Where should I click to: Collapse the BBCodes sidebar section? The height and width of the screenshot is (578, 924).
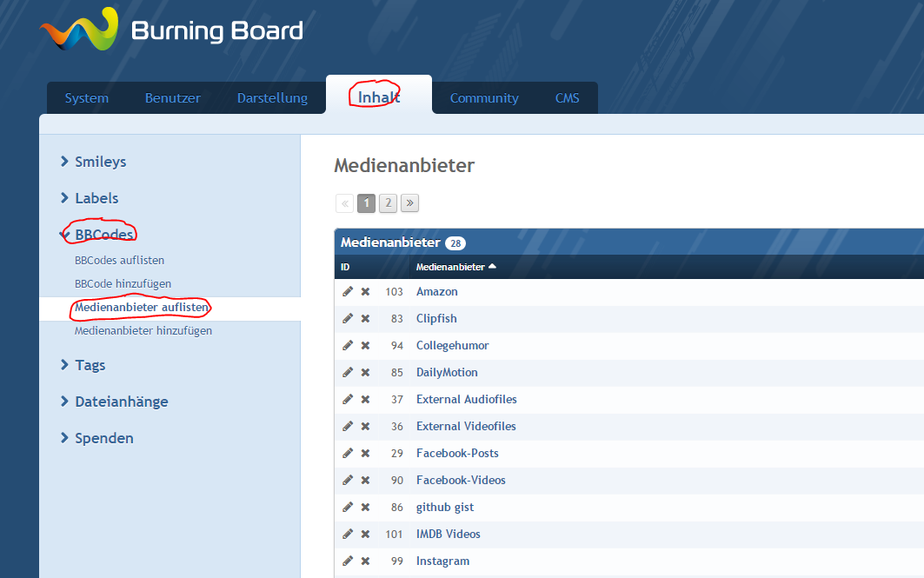(103, 235)
